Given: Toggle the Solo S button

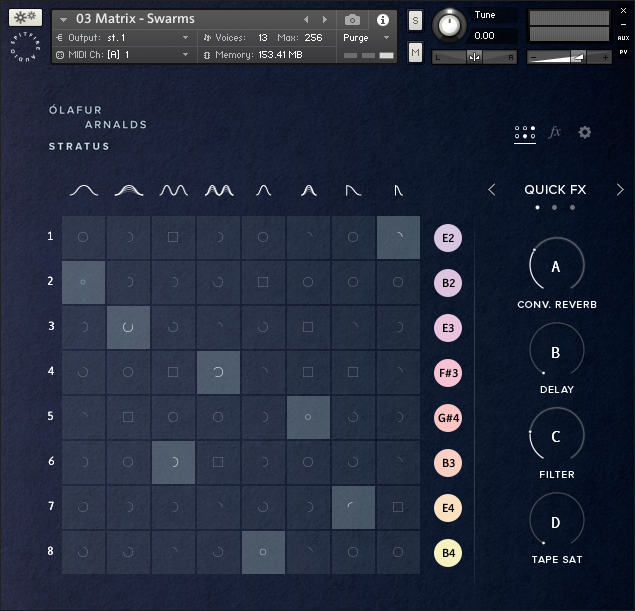Looking at the screenshot, I should [415, 21].
